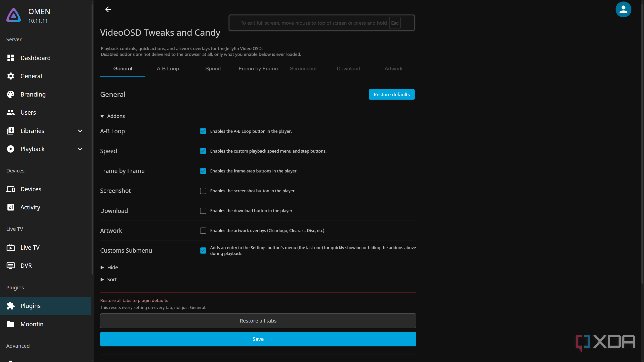644x362 pixels.
Task: Click the DVR list icon
Action: coord(11,265)
